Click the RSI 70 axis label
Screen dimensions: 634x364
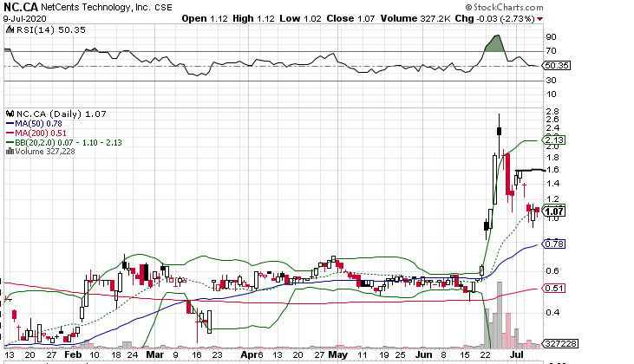pyautogui.click(x=551, y=51)
